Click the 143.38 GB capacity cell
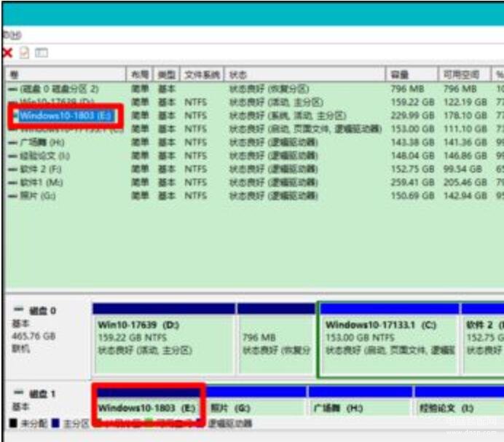Image resolution: width=504 pixels, height=442 pixels. tap(412, 143)
